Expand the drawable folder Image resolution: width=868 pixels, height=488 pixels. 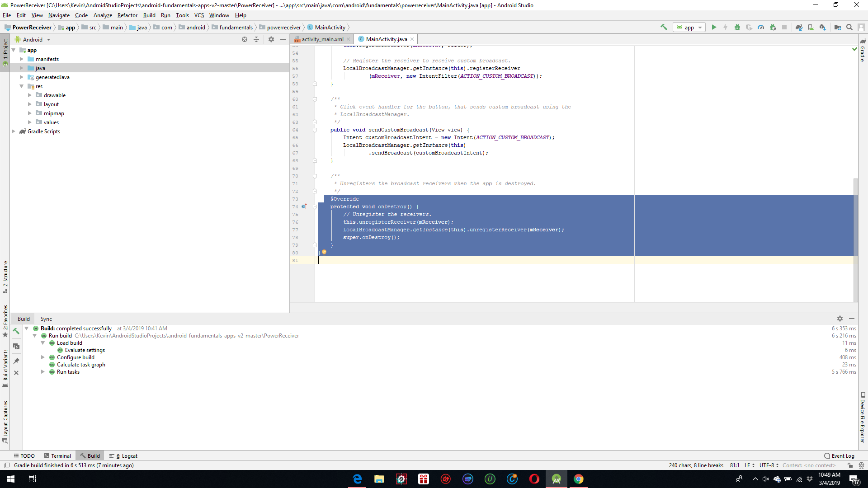30,95
